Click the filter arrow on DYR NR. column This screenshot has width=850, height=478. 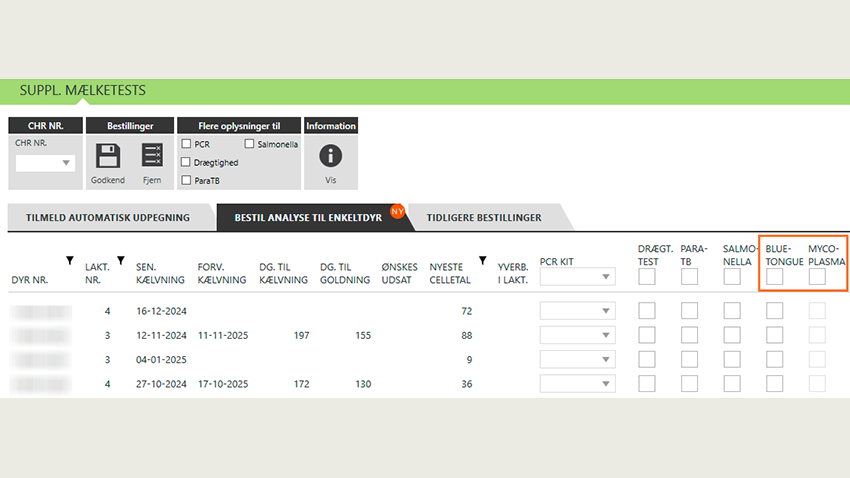69,261
